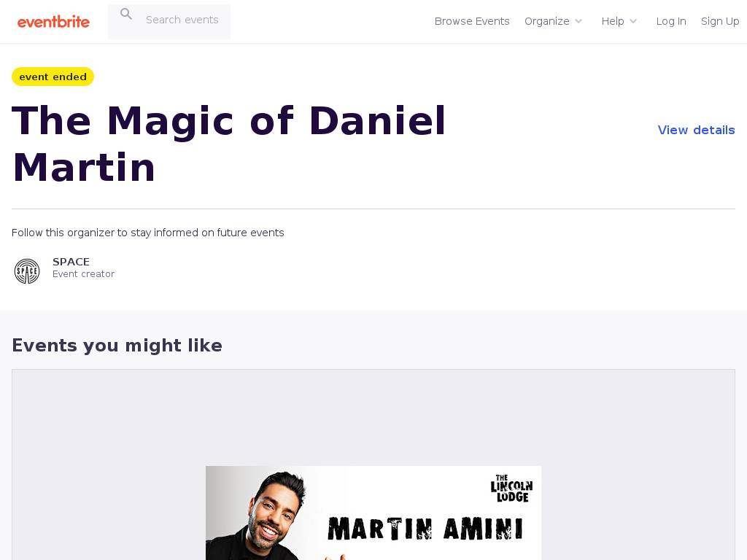Click the search magnifier icon
The width and height of the screenshot is (747, 560).
point(125,14)
